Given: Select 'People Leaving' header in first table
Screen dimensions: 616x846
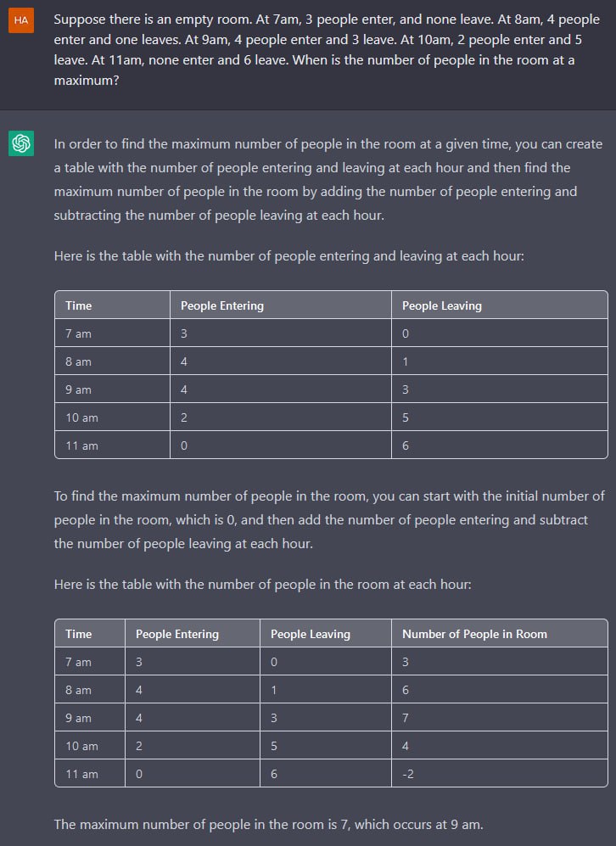Looking at the screenshot, I should click(x=500, y=305).
